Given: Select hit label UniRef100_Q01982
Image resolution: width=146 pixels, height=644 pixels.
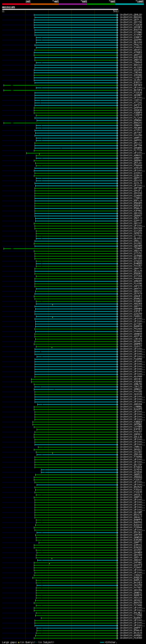Looking at the screenshot, I should point(131,244).
